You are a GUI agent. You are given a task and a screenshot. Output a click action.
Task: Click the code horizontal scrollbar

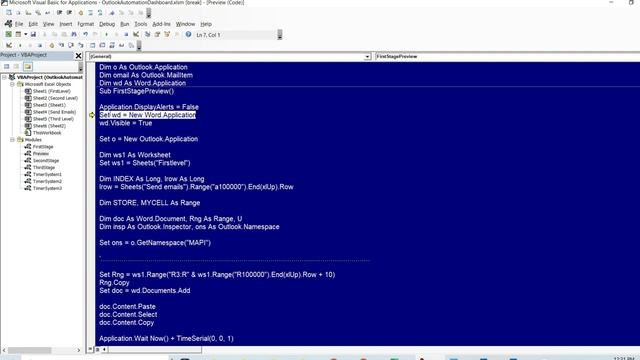155,349
